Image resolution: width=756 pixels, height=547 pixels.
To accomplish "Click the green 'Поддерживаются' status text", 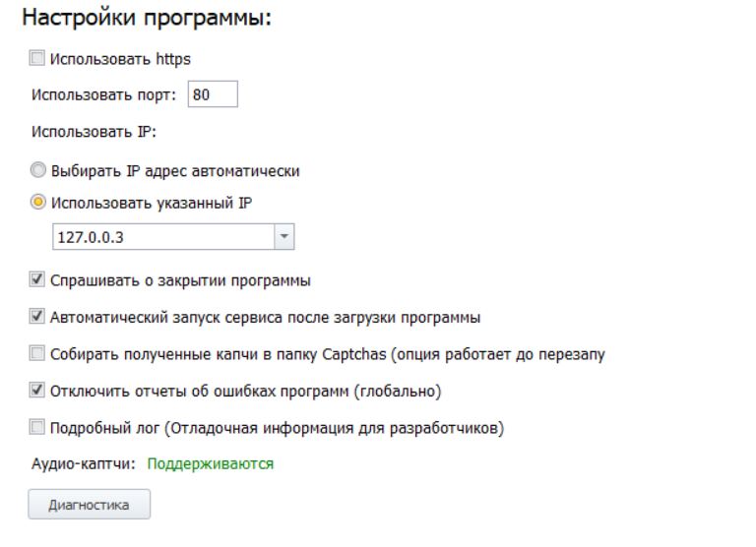I will pos(210,463).
